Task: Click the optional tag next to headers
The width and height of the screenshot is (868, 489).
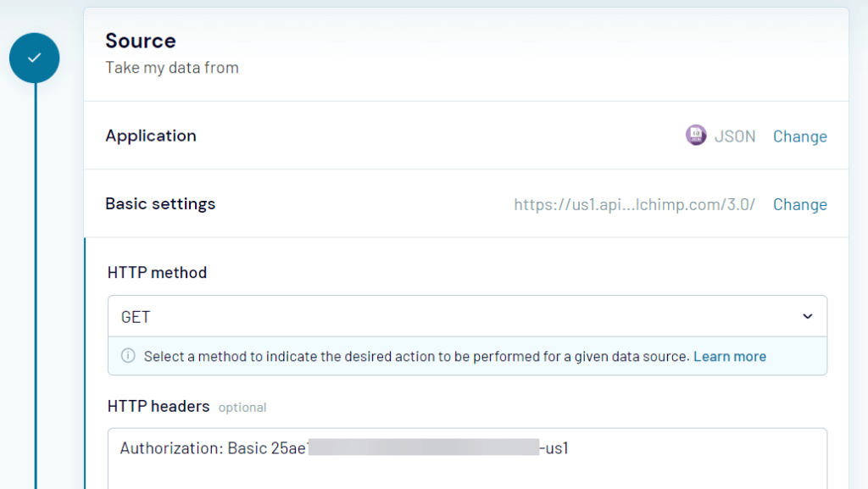Action: tap(242, 408)
